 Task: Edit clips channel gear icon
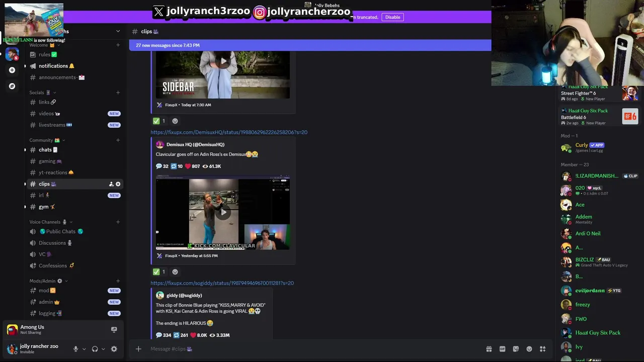[118, 184]
